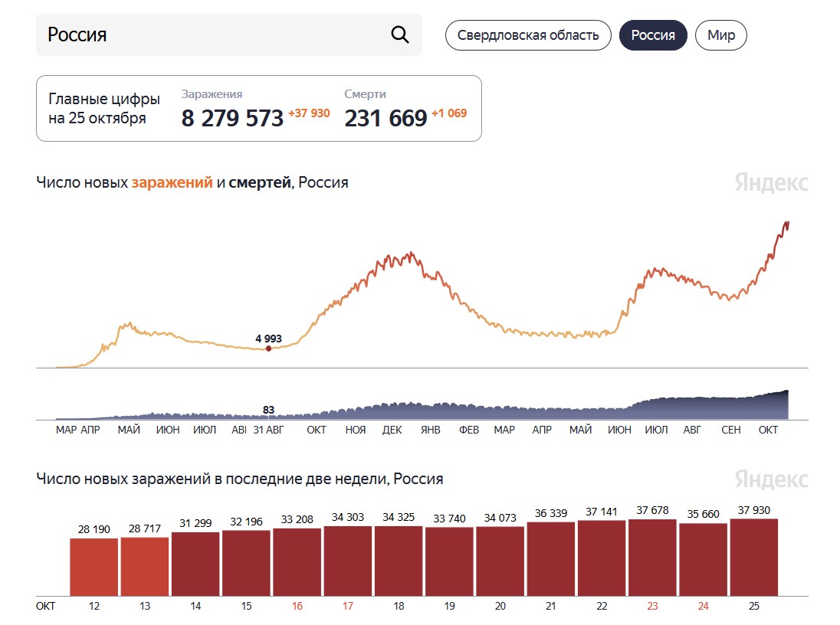Click the magnifier search icon
This screenshot has height=625, width=840.
click(x=399, y=34)
